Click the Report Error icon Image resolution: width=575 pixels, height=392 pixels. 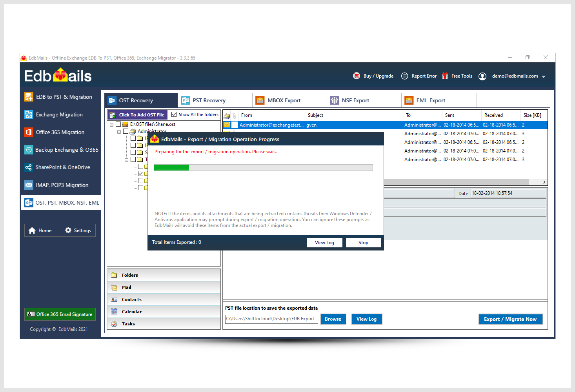point(404,76)
